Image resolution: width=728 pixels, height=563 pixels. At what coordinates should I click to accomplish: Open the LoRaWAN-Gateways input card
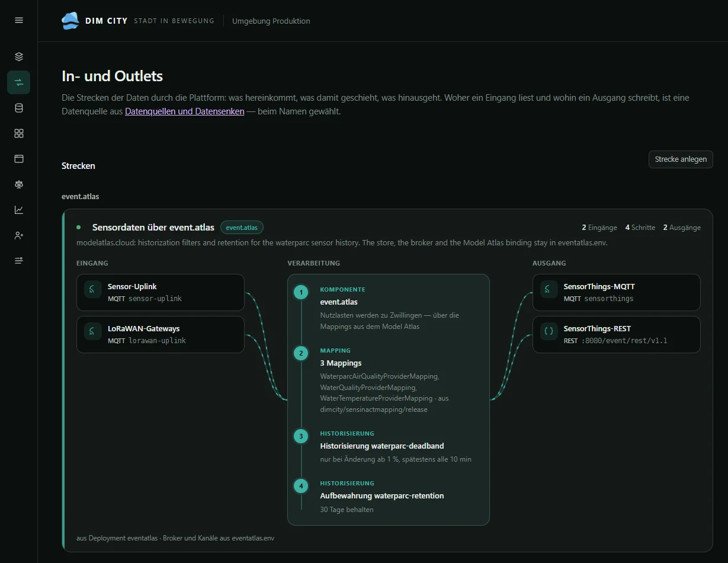tap(161, 334)
